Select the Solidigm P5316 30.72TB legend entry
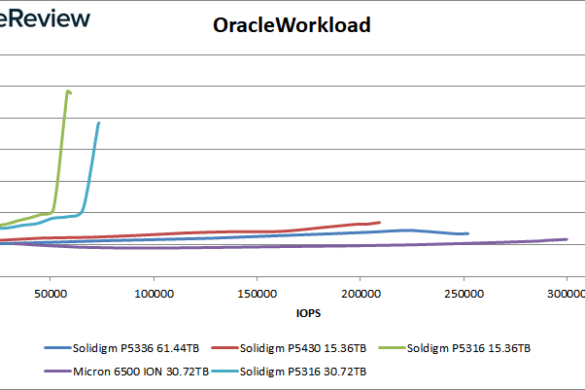Screen dimensions: 585x390 [x=289, y=372]
